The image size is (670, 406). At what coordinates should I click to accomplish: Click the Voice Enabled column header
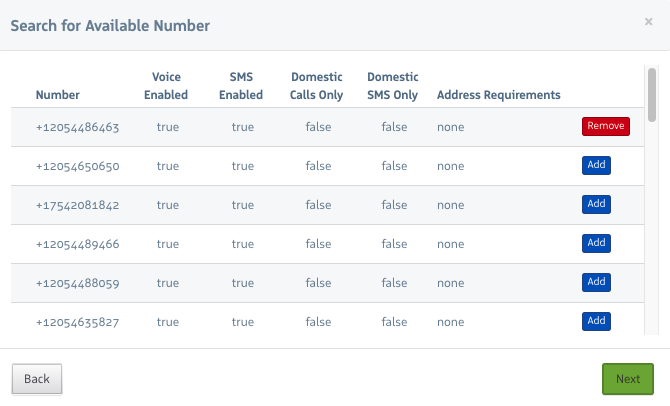point(166,86)
